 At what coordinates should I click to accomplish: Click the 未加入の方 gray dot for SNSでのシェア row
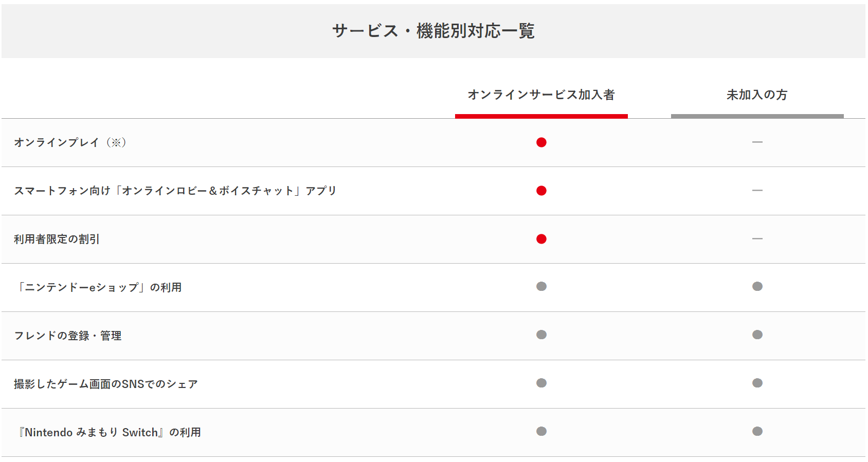(x=757, y=383)
